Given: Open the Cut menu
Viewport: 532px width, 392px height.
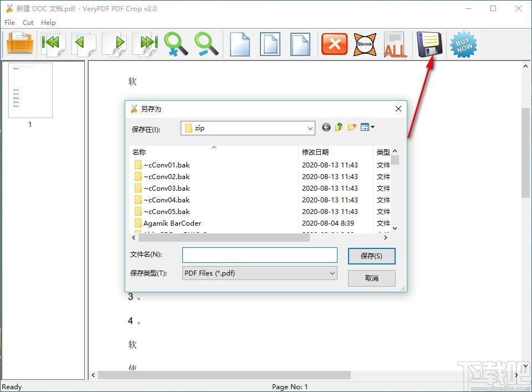Looking at the screenshot, I should 28,22.
